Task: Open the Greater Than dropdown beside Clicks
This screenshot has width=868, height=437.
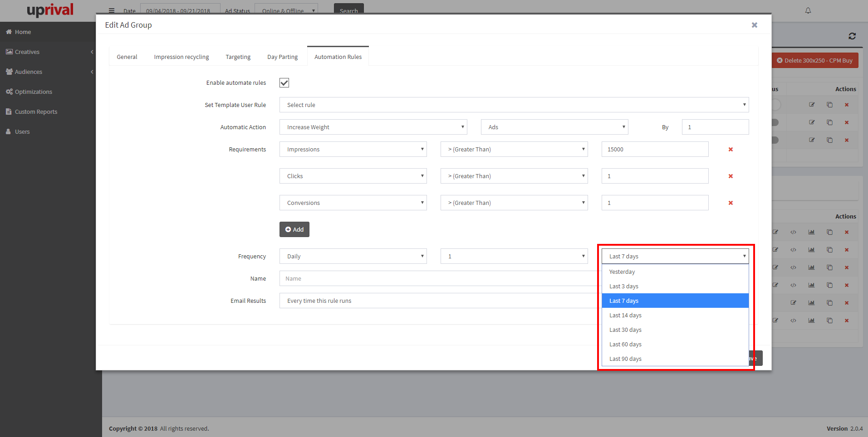Action: point(514,176)
